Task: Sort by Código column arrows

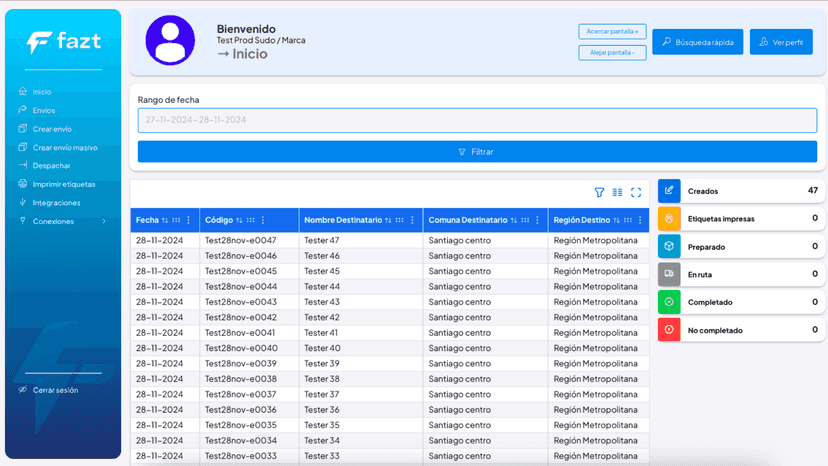Action: coord(239,220)
